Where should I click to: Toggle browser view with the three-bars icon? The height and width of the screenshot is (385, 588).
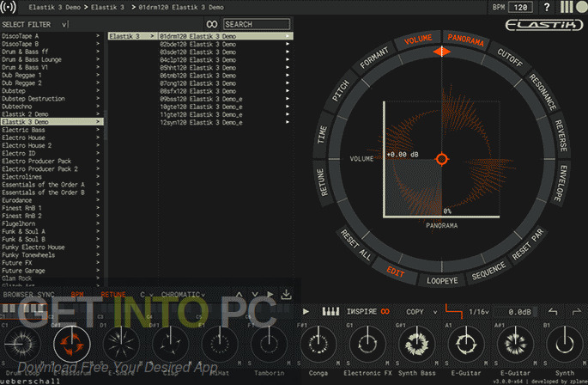[x=567, y=7]
